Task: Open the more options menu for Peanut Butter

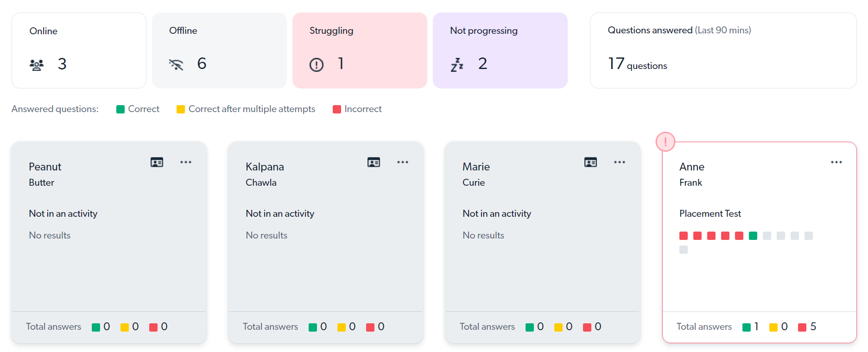Action: pos(186,162)
